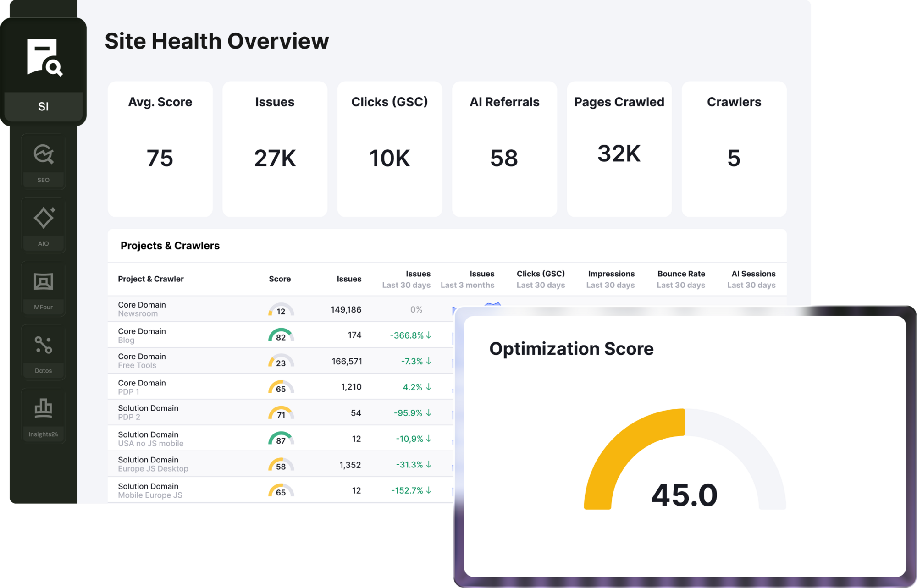Open the SEO sidebar icon
The image size is (917, 588).
point(44,154)
